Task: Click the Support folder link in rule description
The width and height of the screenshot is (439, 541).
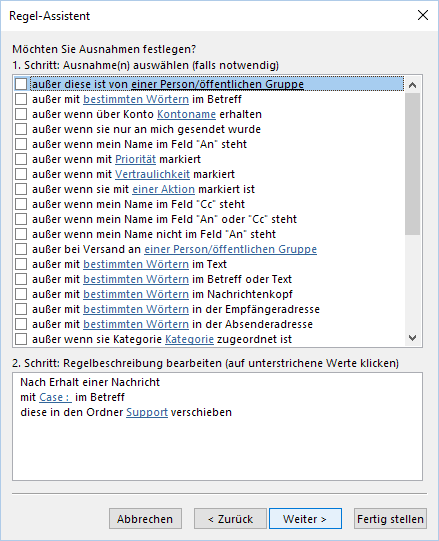Action: (x=147, y=412)
